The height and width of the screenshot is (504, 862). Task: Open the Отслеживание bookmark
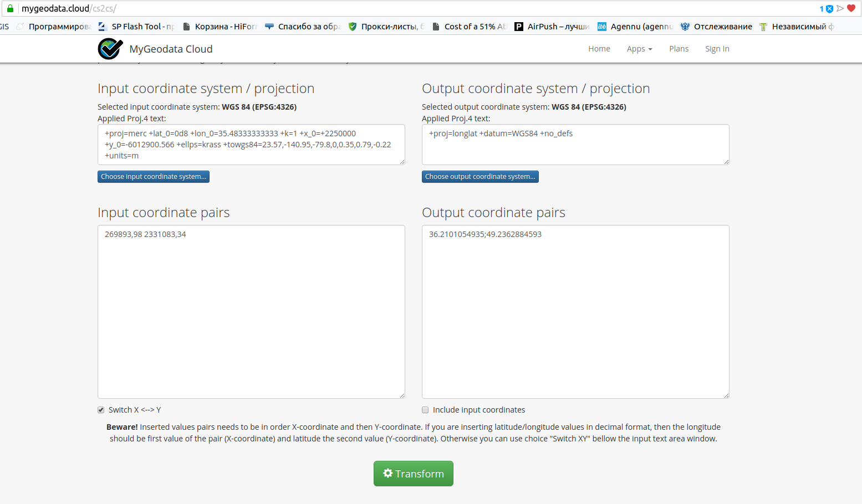pos(716,27)
